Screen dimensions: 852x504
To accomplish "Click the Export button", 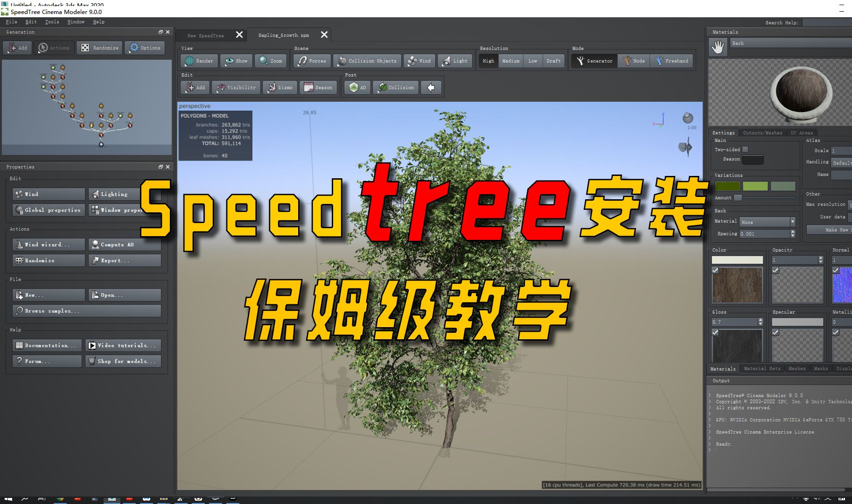I will (125, 260).
